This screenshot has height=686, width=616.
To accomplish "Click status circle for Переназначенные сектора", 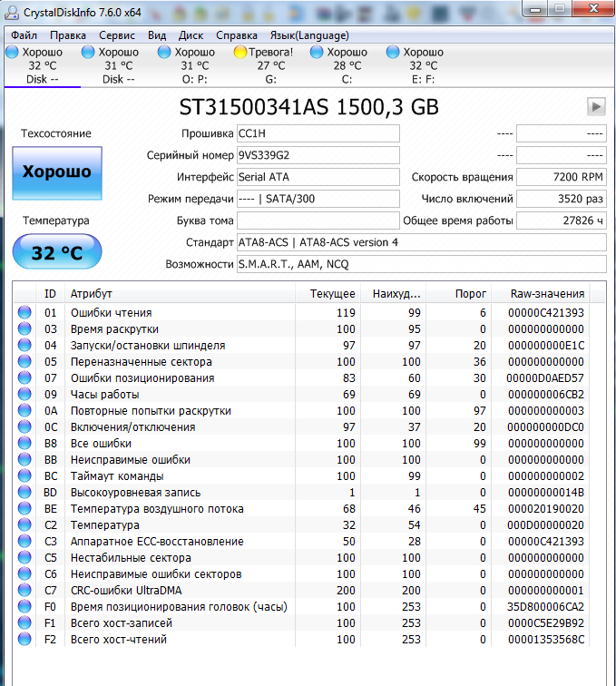I will [x=24, y=361].
